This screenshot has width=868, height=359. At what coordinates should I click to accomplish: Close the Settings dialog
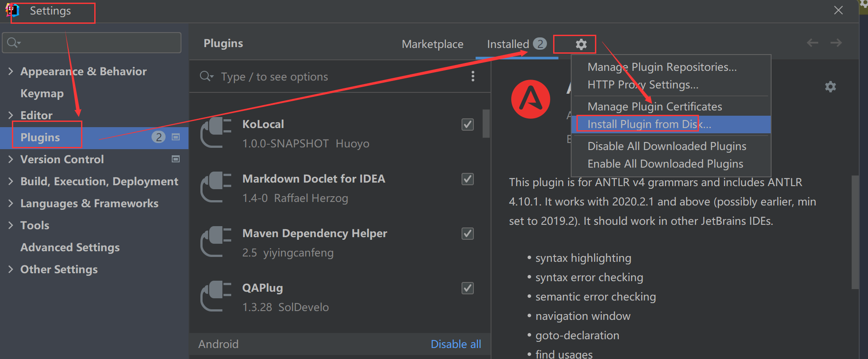pos(838,10)
